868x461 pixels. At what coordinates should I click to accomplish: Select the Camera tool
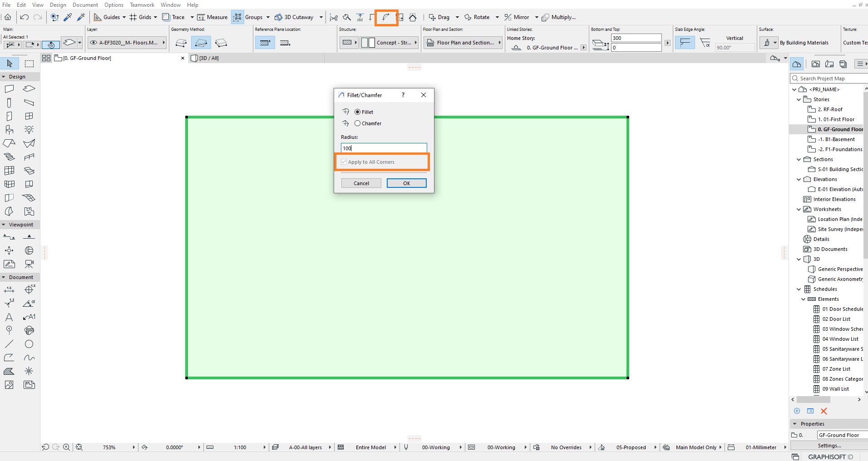pyautogui.click(x=29, y=264)
